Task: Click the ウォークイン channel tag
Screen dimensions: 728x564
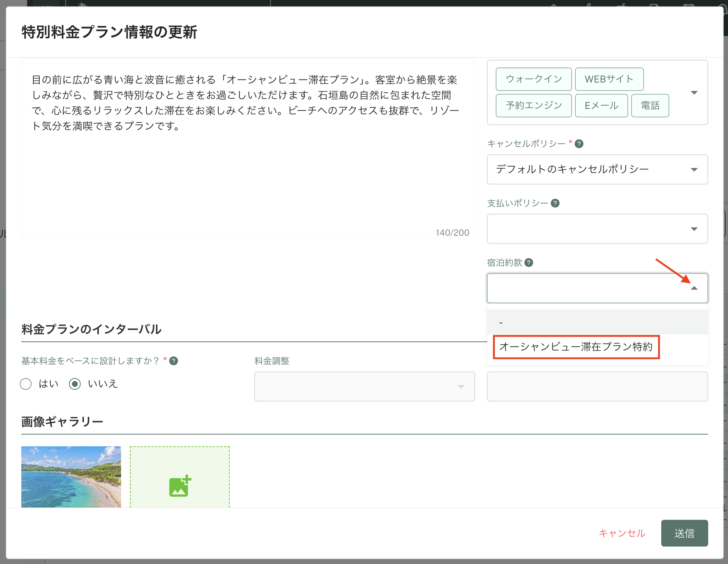Action: tap(534, 79)
